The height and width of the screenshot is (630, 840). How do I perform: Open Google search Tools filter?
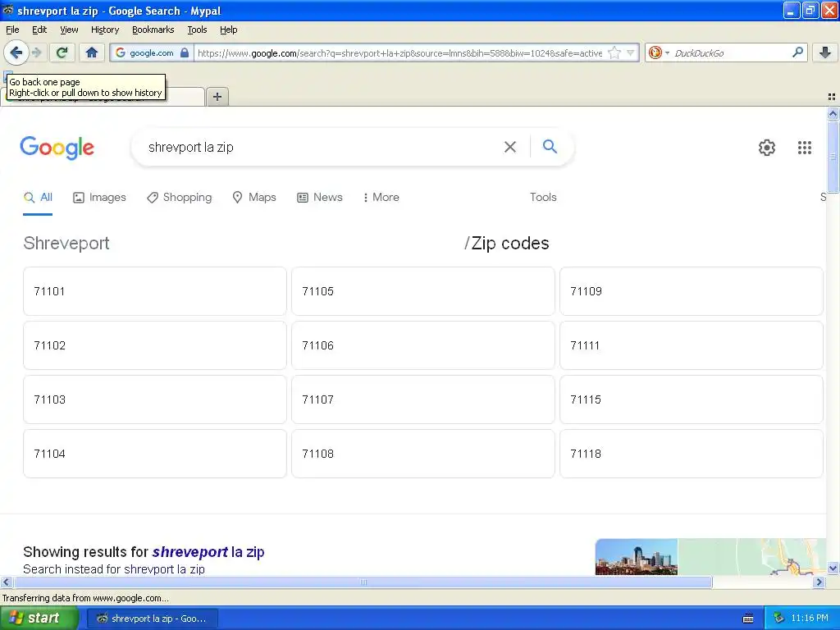(543, 197)
